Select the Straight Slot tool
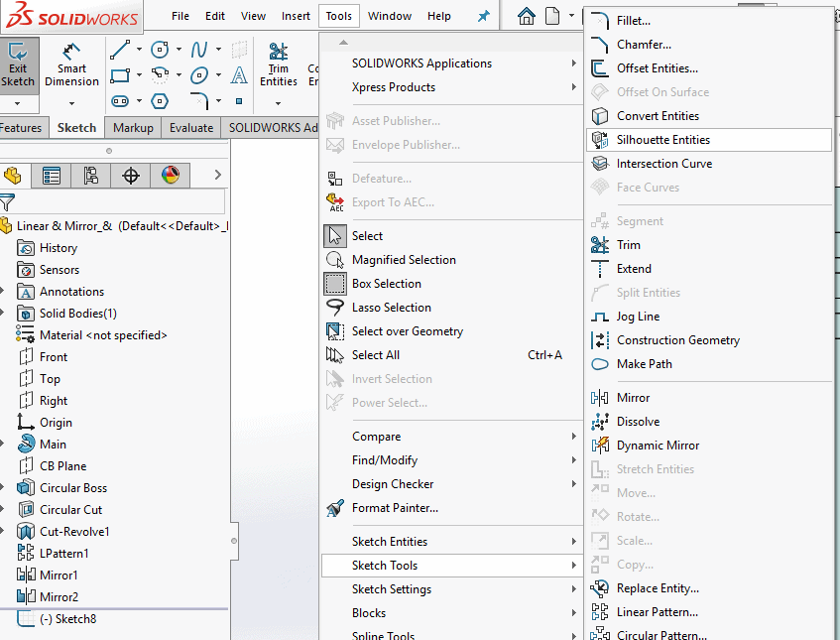This screenshot has width=840, height=640. click(120, 101)
